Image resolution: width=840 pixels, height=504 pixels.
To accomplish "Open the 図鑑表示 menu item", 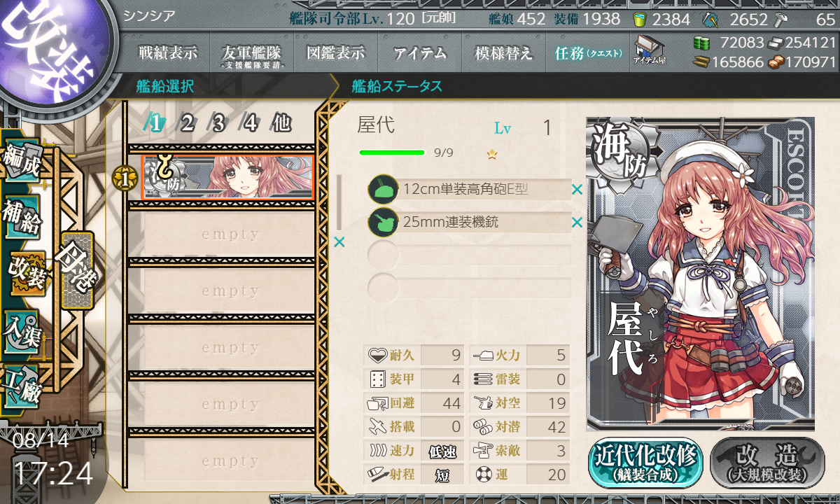I will click(336, 53).
